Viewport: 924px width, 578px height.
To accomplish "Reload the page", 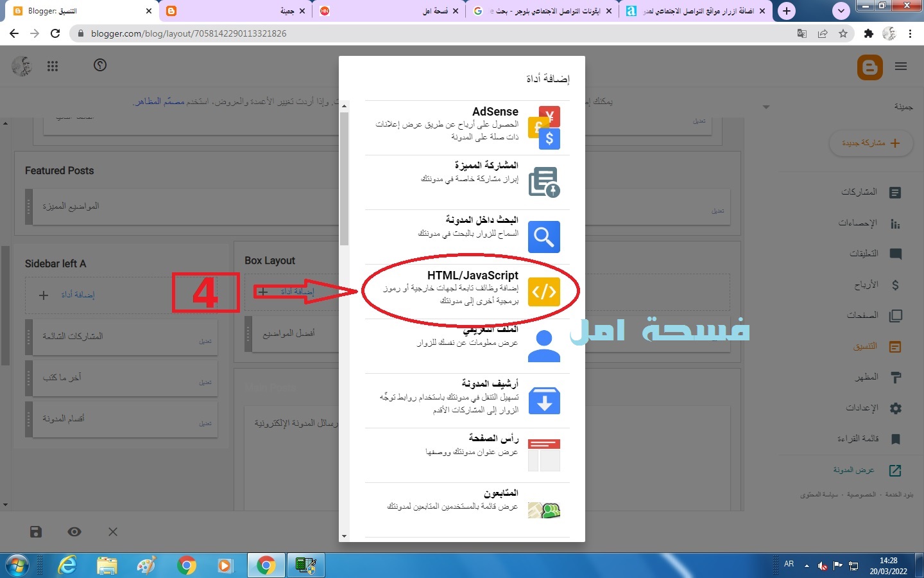I will point(55,33).
